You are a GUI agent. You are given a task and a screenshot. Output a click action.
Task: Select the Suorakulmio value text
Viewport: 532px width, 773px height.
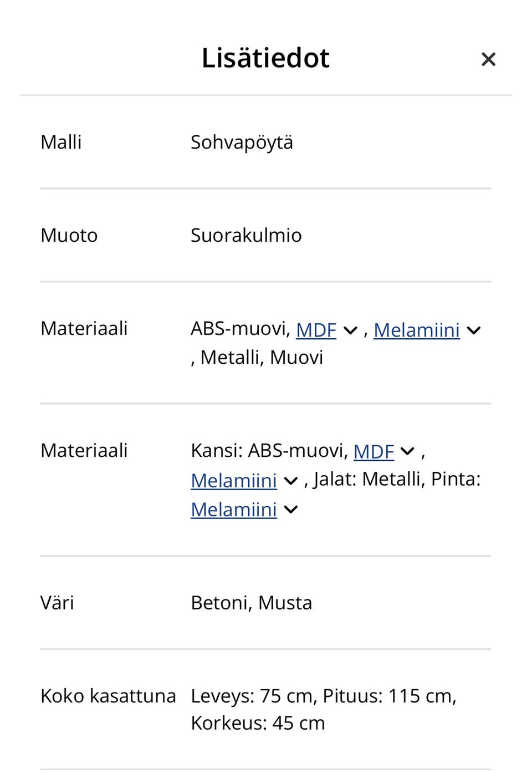pyautogui.click(x=246, y=236)
